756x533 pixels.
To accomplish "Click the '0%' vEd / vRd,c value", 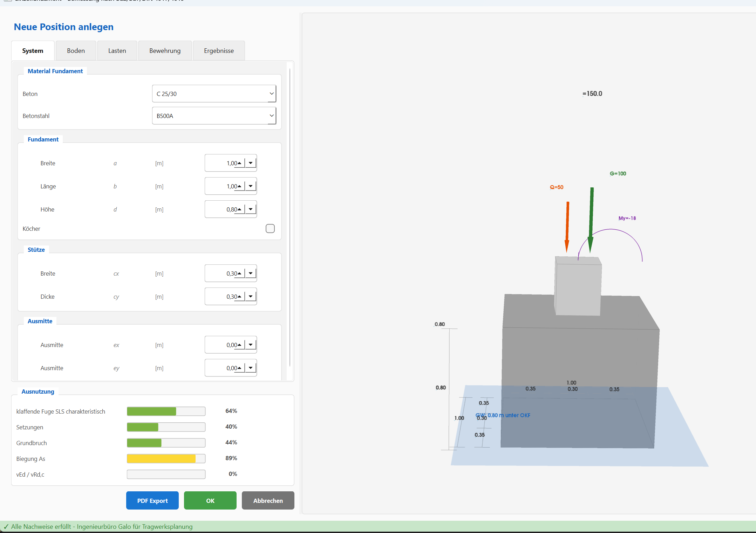I will click(x=233, y=474).
